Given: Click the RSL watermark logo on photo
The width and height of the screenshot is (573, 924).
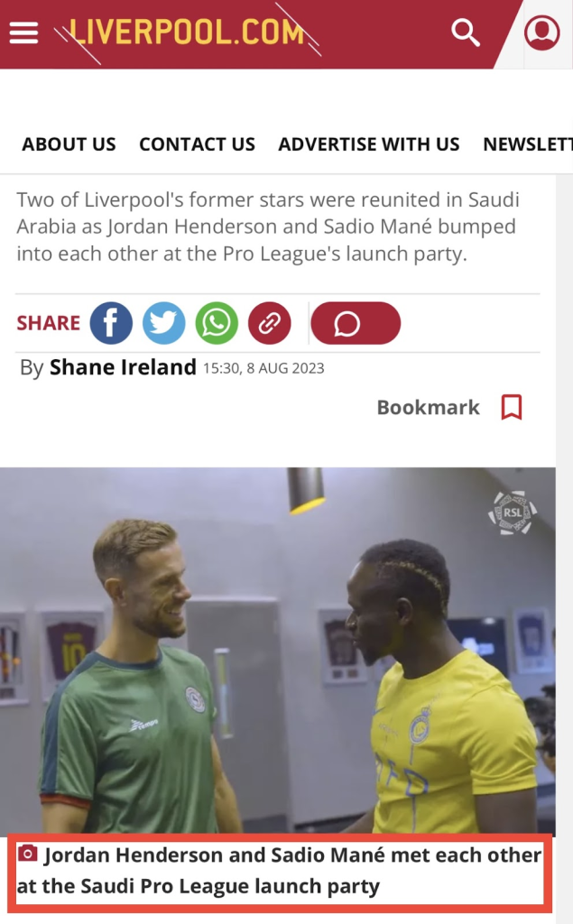Looking at the screenshot, I should (513, 513).
